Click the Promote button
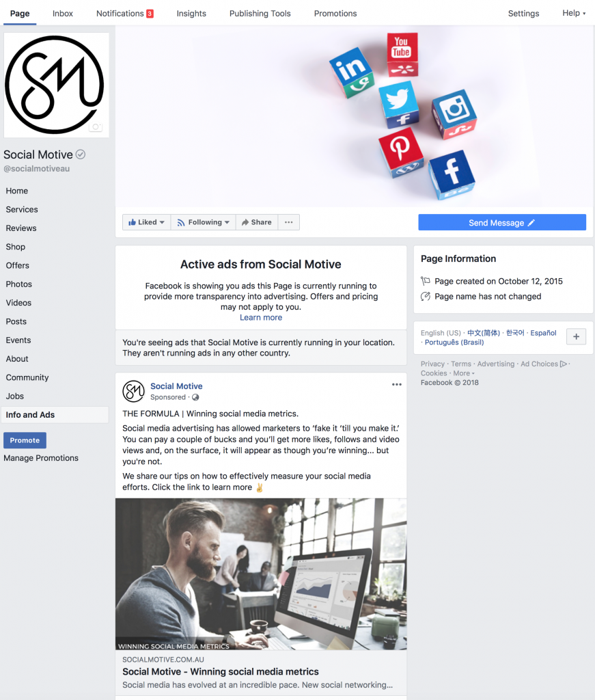This screenshot has height=700, width=595. 25,440
